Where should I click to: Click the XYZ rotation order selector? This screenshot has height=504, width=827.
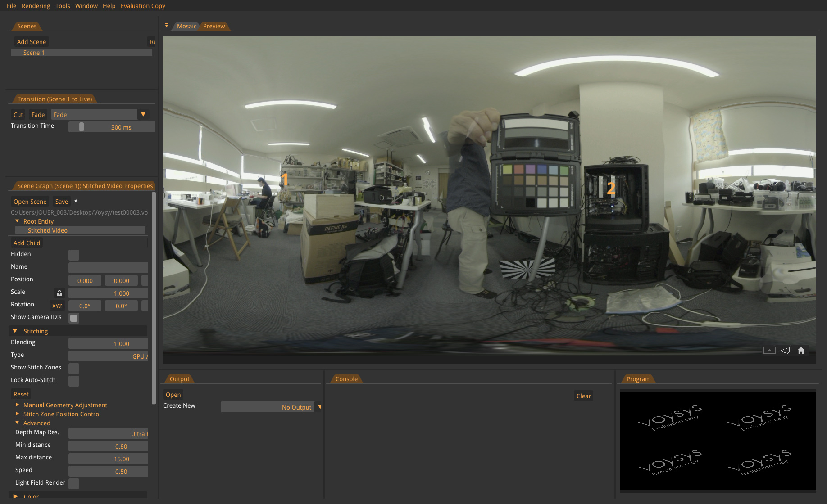click(57, 306)
